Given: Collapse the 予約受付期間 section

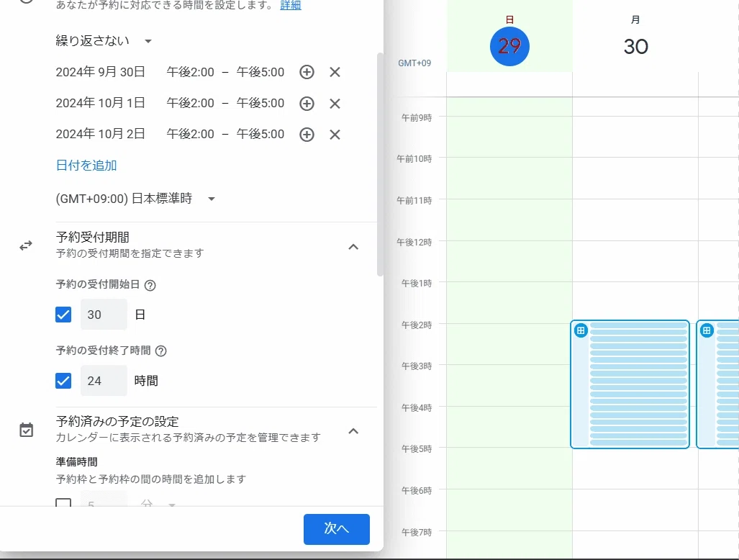Looking at the screenshot, I should tap(353, 247).
